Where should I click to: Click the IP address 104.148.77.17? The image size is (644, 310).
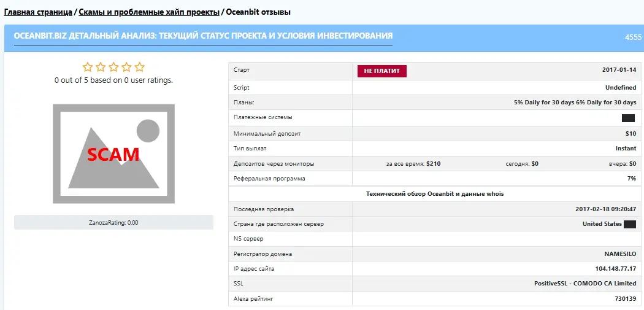(x=616, y=269)
